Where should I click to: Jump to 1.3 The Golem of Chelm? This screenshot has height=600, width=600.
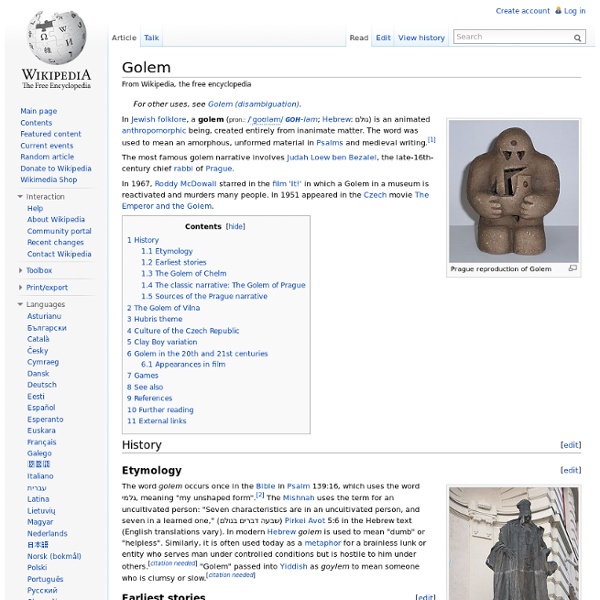click(x=184, y=273)
